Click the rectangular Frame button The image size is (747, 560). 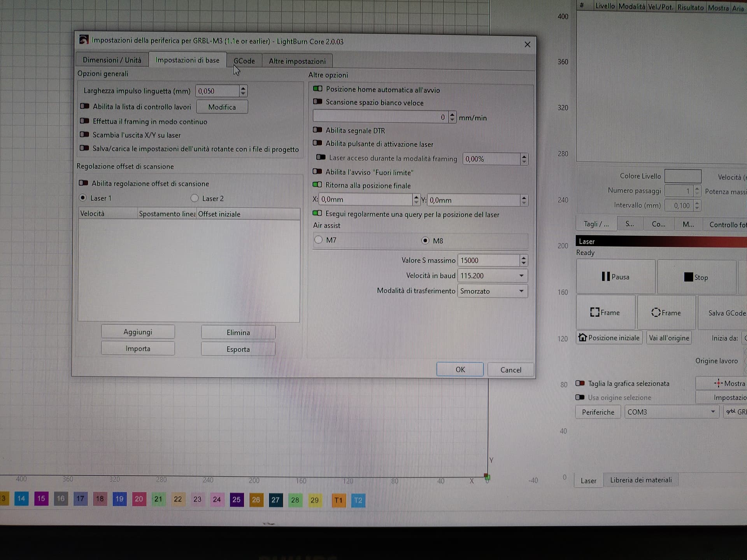pos(605,313)
